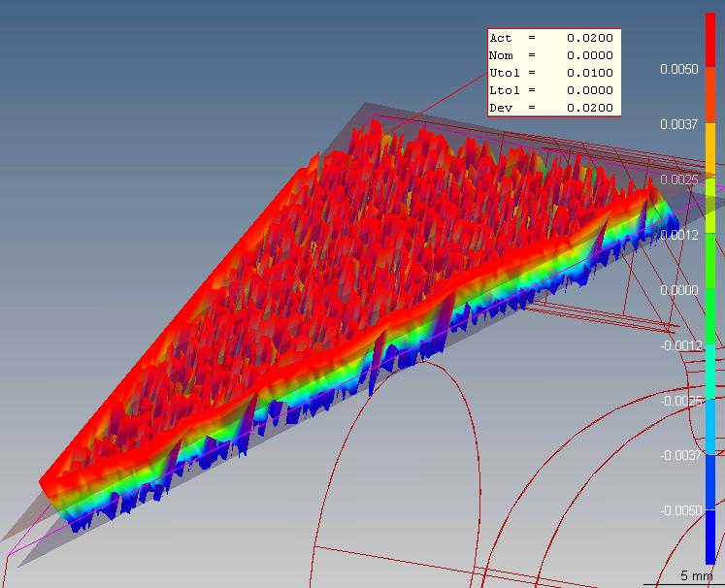725x588 pixels.
Task: Click the dark blue bottom color bar segment
Action: point(710,538)
